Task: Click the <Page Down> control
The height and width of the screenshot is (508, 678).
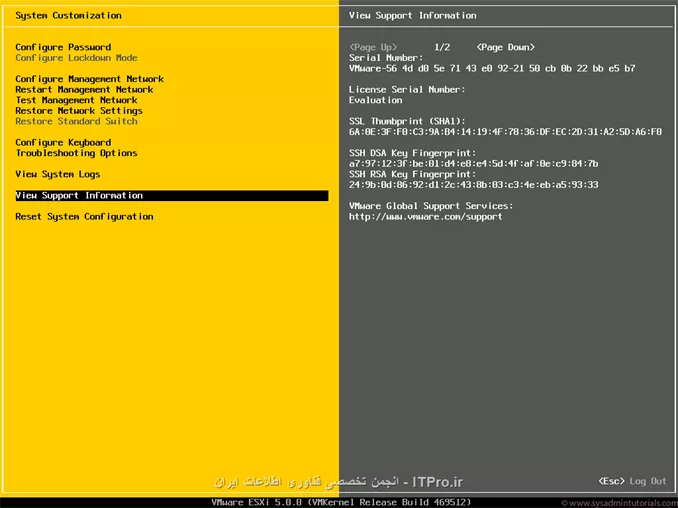Action: pos(505,47)
